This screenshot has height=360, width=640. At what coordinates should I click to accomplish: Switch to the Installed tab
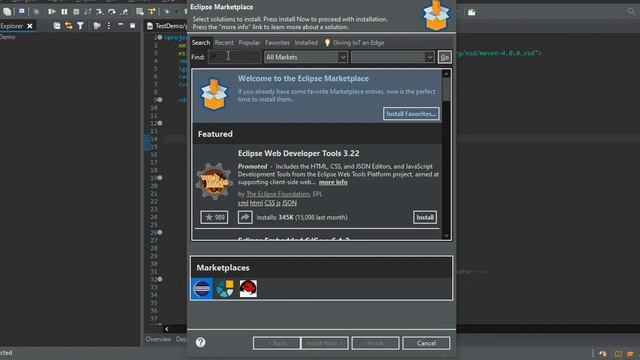point(306,42)
